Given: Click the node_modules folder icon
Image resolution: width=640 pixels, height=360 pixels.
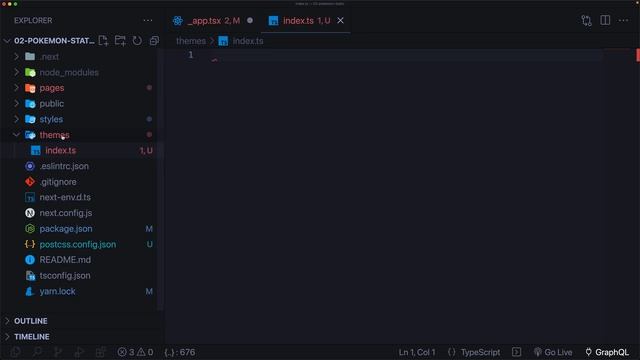Looking at the screenshot, I should click(x=30, y=72).
